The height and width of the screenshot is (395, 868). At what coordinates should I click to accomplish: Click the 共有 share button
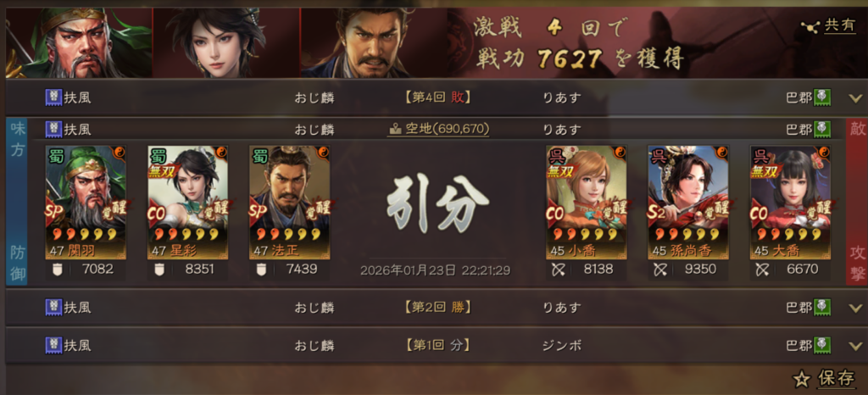[x=829, y=26]
